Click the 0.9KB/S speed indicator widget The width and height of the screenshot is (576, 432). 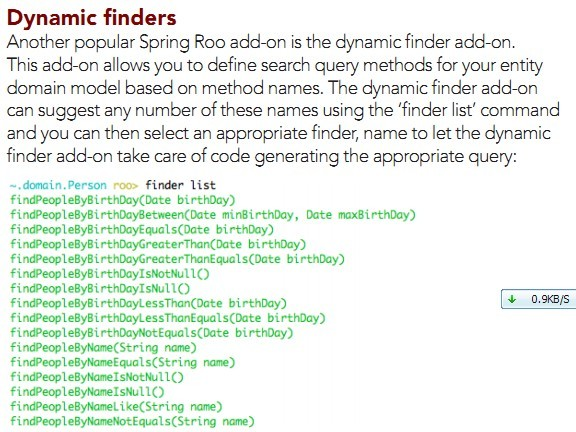click(x=539, y=299)
